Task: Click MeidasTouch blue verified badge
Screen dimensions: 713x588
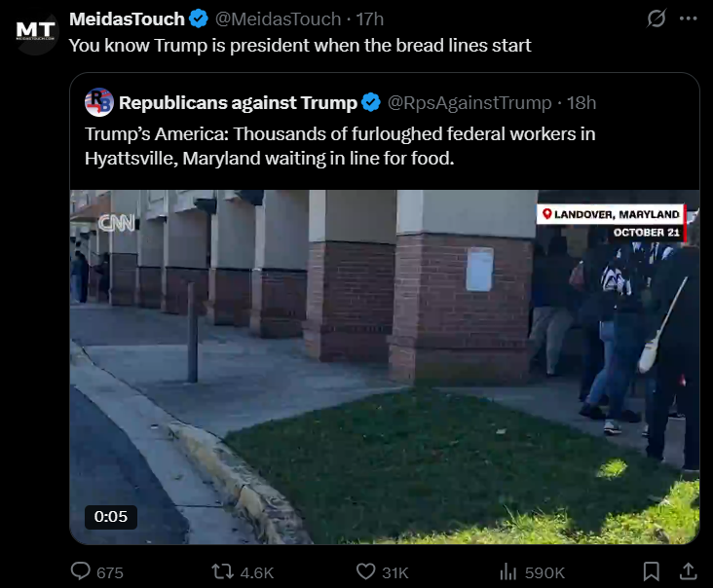Action: point(199,19)
